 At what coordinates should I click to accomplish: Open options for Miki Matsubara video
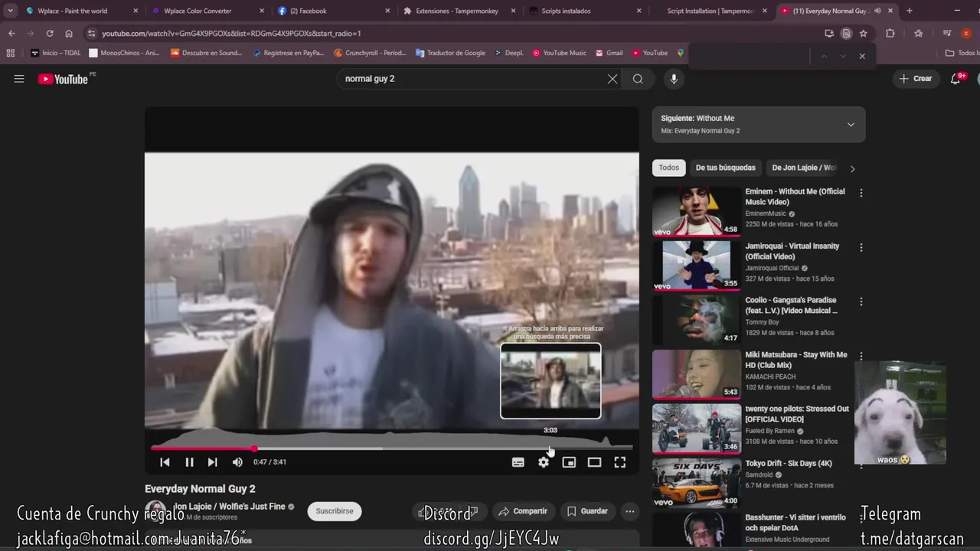[x=861, y=356]
